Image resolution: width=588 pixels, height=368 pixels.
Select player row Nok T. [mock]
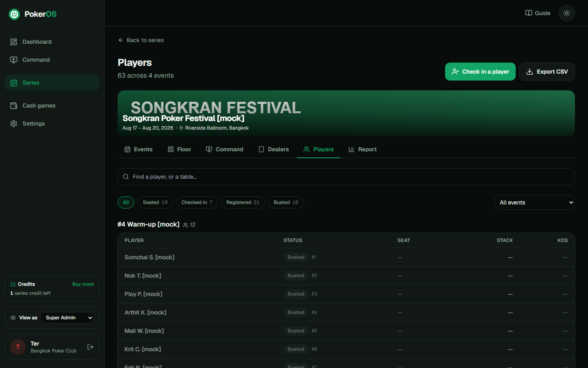[346, 276]
